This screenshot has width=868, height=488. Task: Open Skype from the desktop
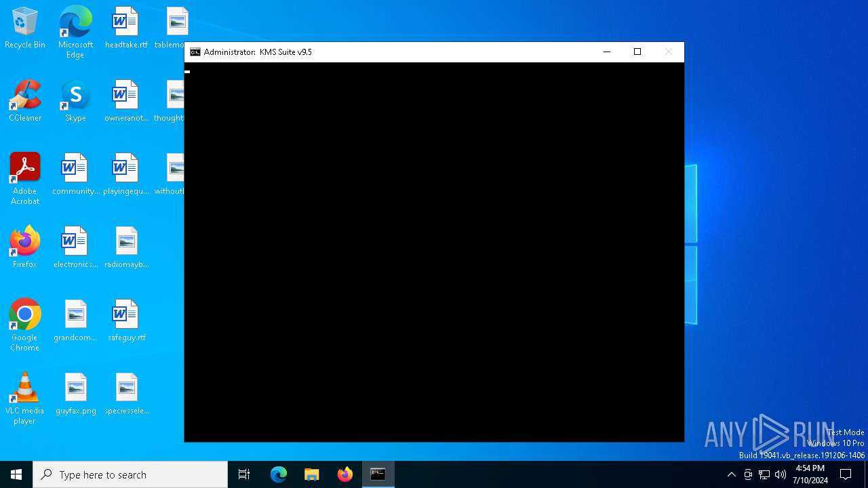click(x=75, y=102)
